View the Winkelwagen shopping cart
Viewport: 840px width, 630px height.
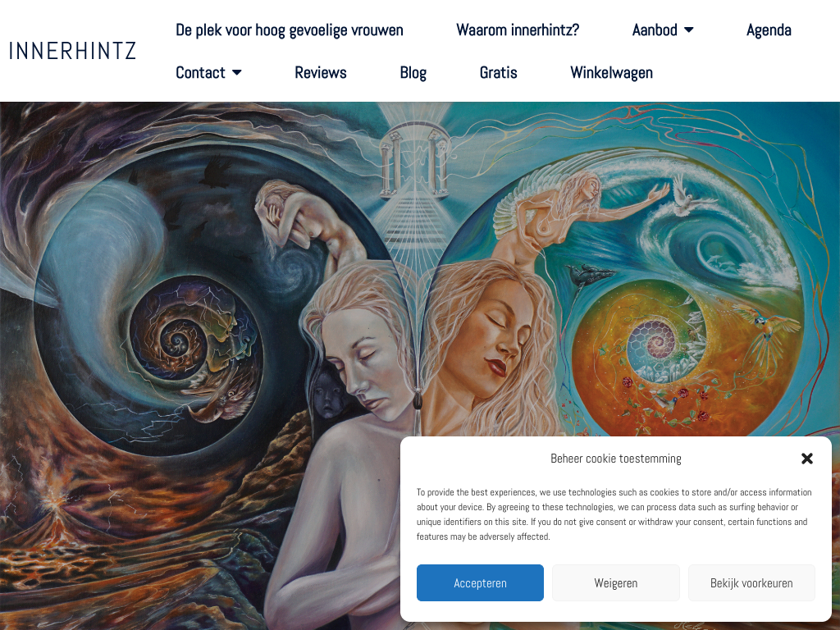point(611,72)
